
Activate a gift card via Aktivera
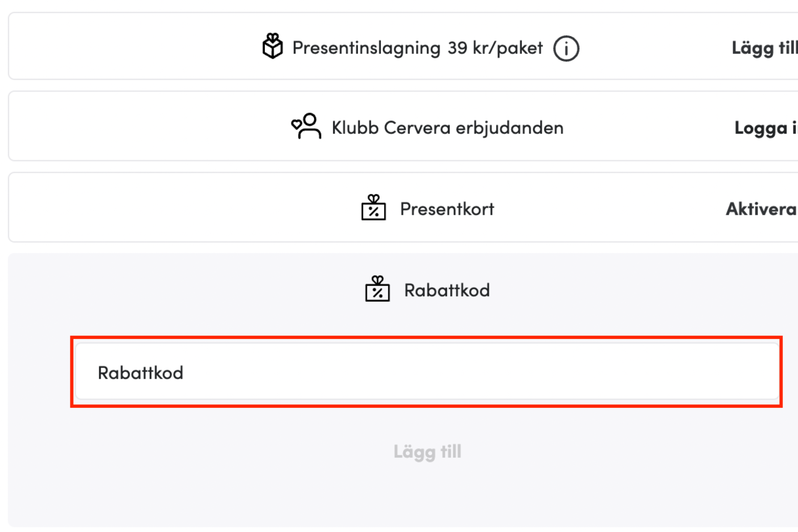(x=762, y=209)
